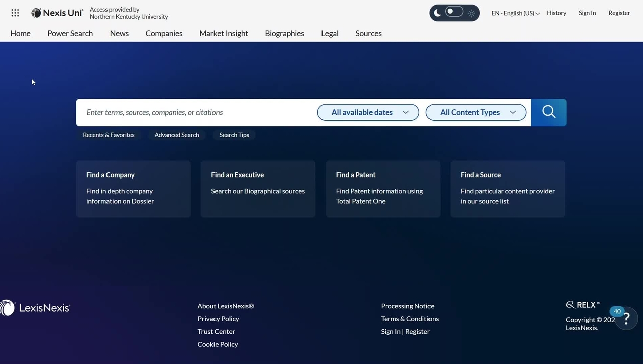Click the Advanced Search button
Viewport: 643px width, 364px height.
point(177,135)
